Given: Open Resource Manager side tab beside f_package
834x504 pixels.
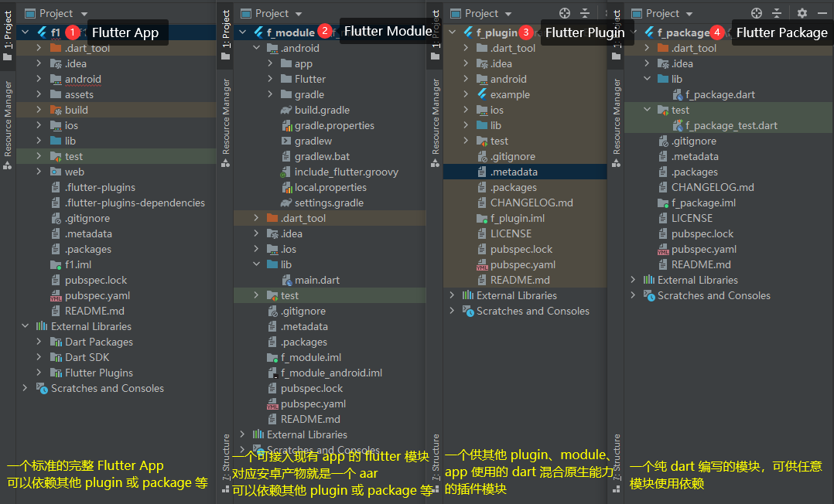Looking at the screenshot, I should (616, 124).
